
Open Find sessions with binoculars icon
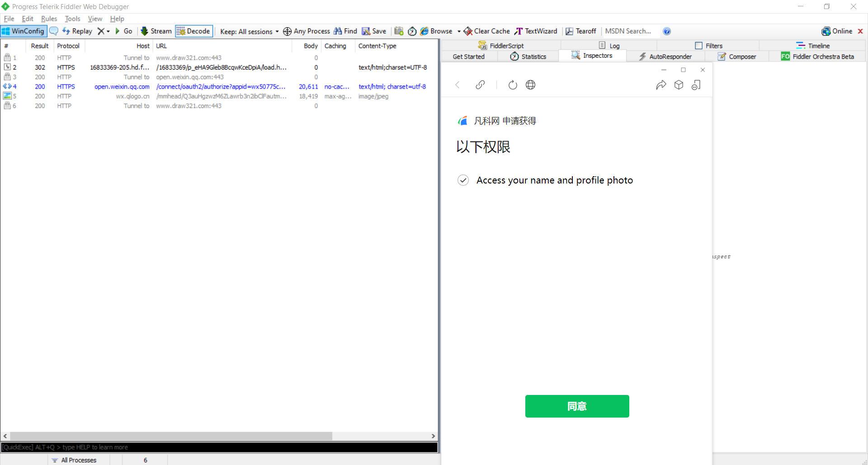[x=345, y=31]
